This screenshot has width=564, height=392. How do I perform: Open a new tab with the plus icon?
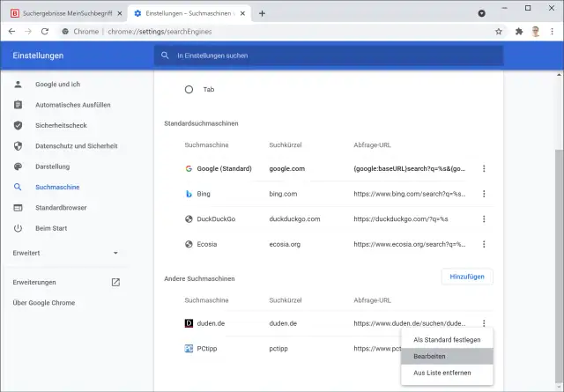click(x=262, y=13)
